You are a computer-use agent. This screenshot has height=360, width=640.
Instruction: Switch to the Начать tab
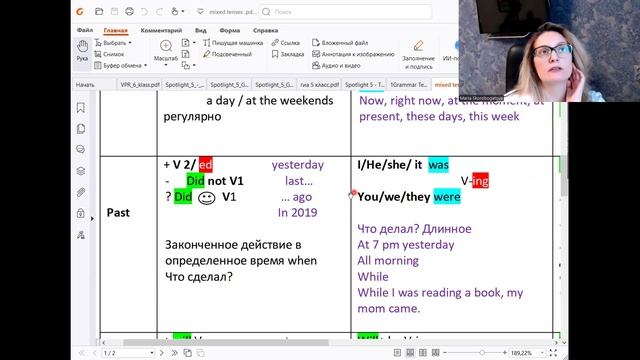85,84
